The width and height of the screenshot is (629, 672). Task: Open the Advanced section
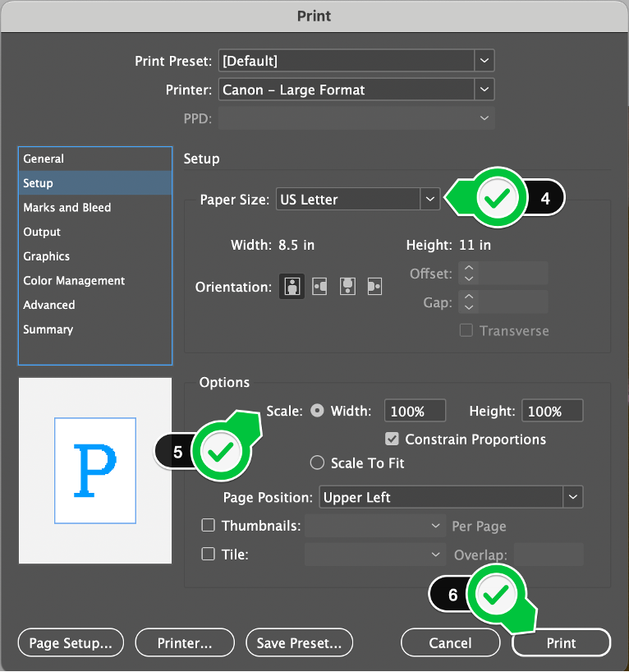point(95,305)
